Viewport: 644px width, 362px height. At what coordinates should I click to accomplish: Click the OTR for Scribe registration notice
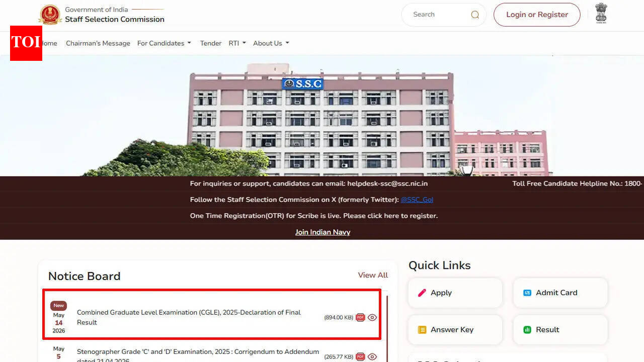(x=314, y=216)
